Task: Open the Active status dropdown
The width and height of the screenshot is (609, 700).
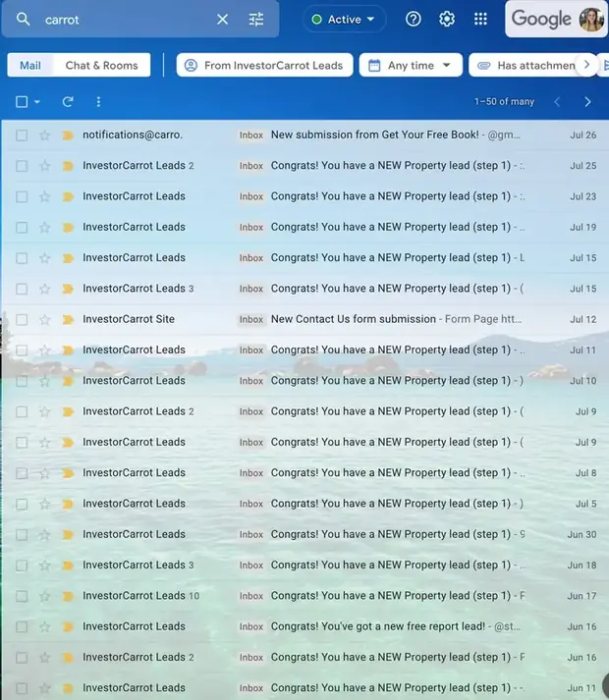Action: [x=344, y=20]
